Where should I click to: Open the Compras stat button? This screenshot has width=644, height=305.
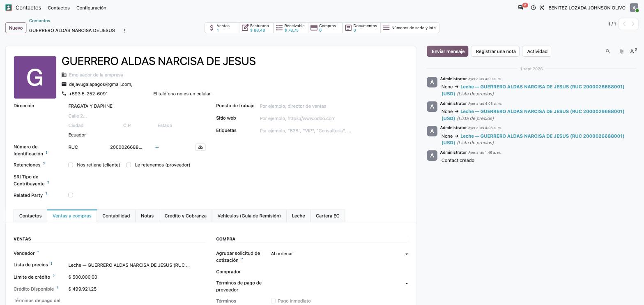pyautogui.click(x=325, y=28)
